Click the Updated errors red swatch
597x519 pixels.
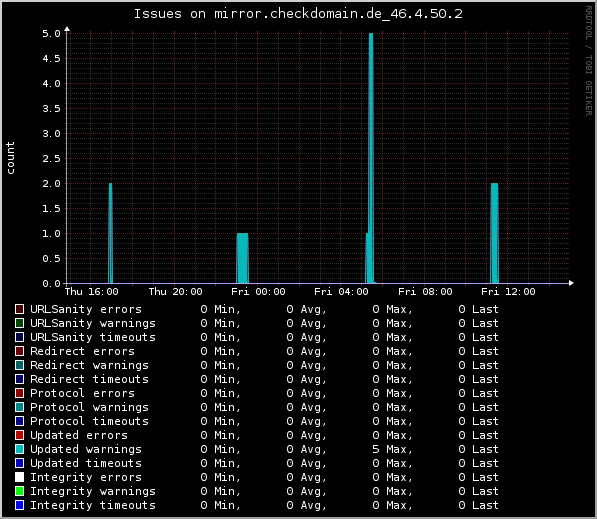click(19, 435)
